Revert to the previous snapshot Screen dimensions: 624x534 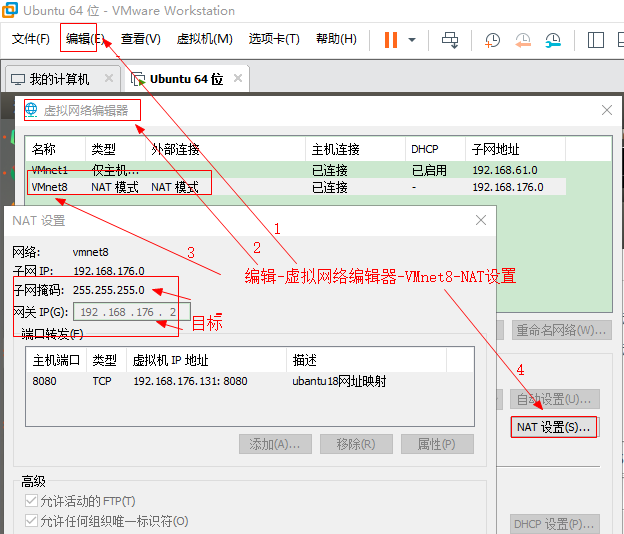point(523,40)
